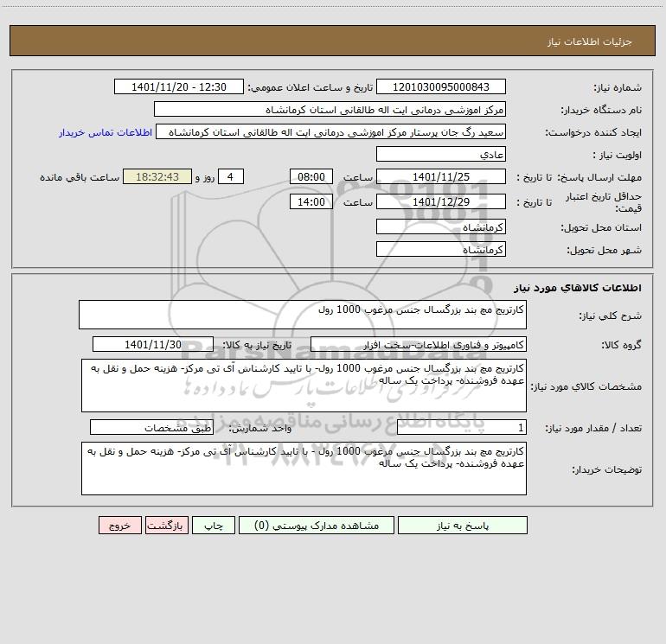
Task: Click the خروج exit button
Action: 119,525
